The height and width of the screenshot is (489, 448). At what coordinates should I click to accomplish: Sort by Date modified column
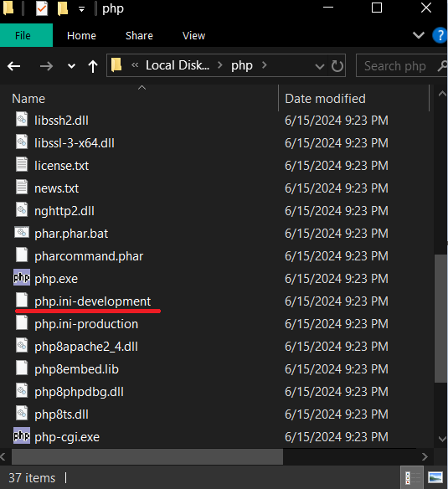325,99
